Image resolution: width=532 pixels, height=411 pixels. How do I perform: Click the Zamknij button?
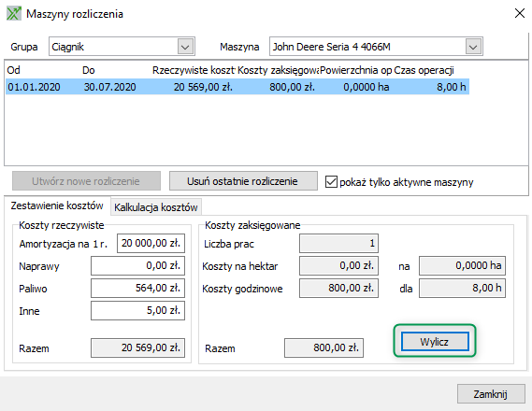pos(491,394)
